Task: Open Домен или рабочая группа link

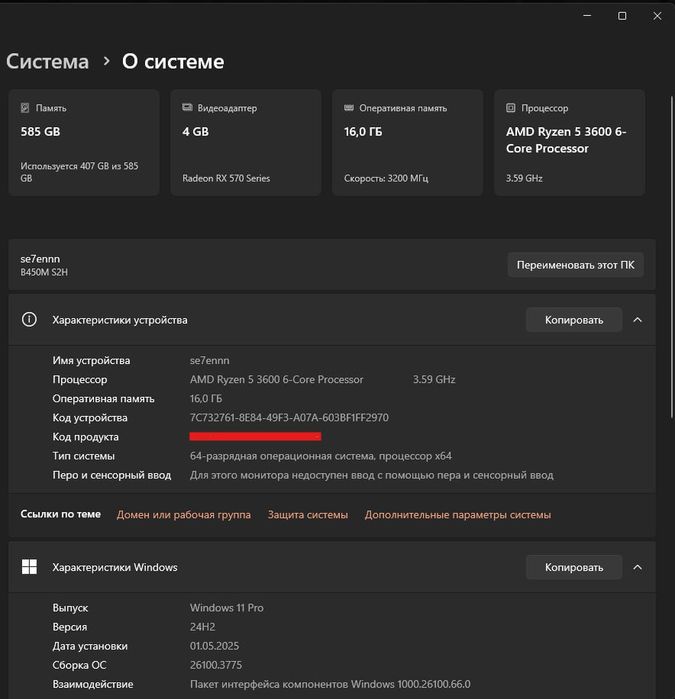Action: click(x=184, y=515)
